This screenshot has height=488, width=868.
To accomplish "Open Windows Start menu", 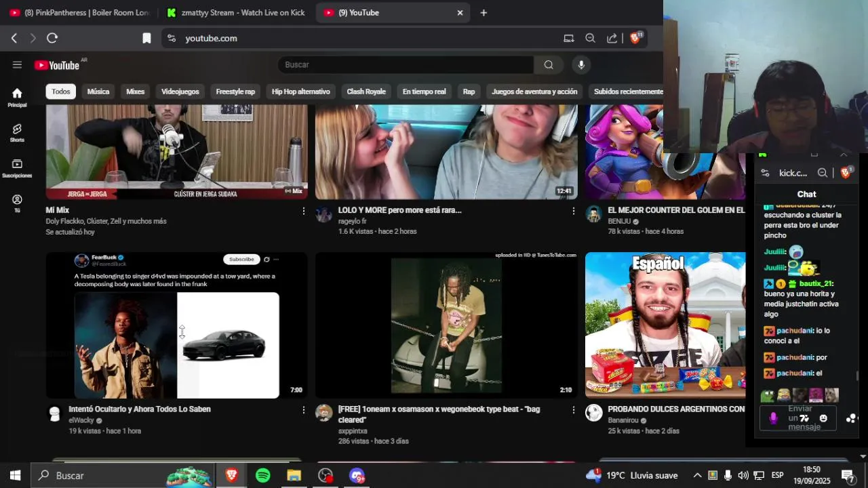I will 15,475.
